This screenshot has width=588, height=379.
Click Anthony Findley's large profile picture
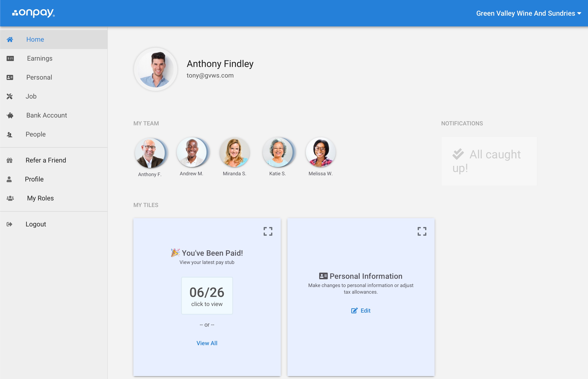click(x=156, y=69)
